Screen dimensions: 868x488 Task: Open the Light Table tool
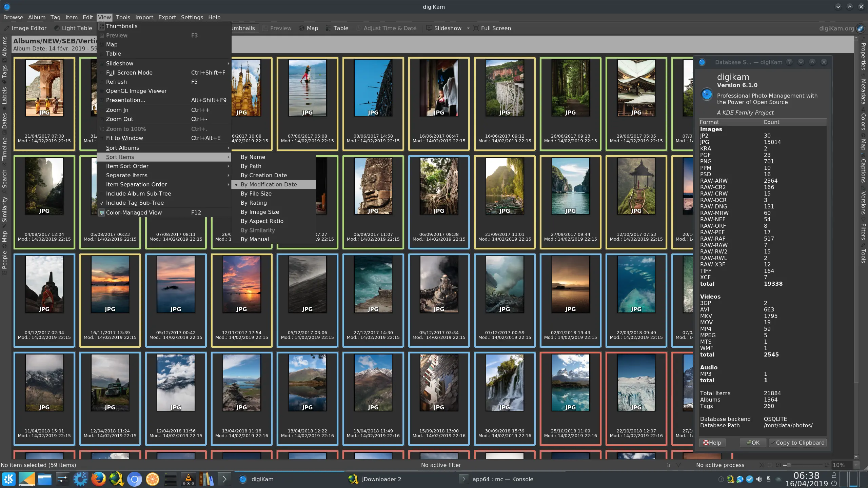click(x=73, y=28)
